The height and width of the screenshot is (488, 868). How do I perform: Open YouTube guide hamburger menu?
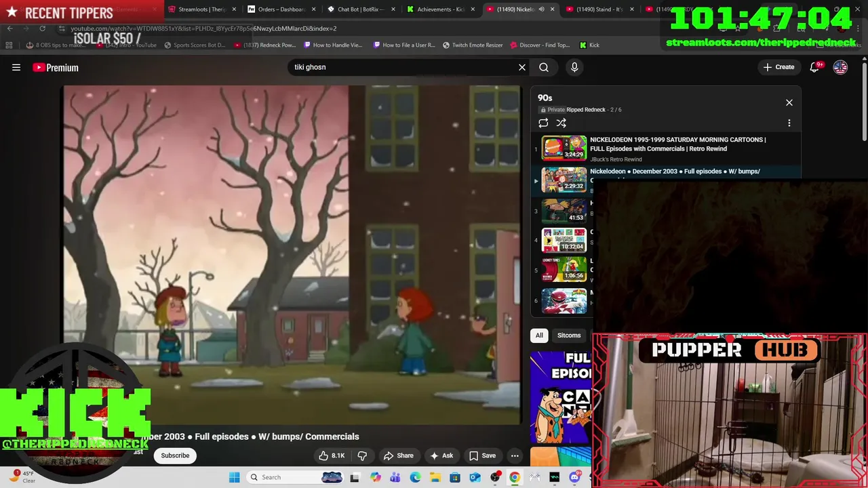16,67
